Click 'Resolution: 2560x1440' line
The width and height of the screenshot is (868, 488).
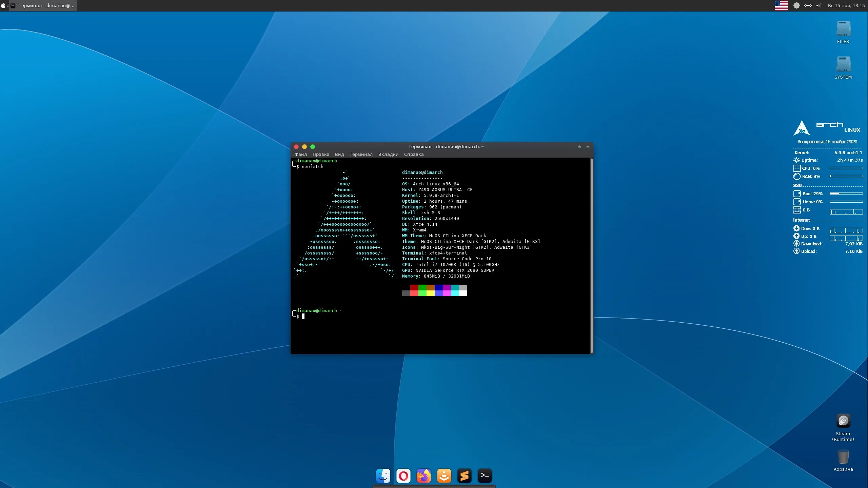coord(430,218)
